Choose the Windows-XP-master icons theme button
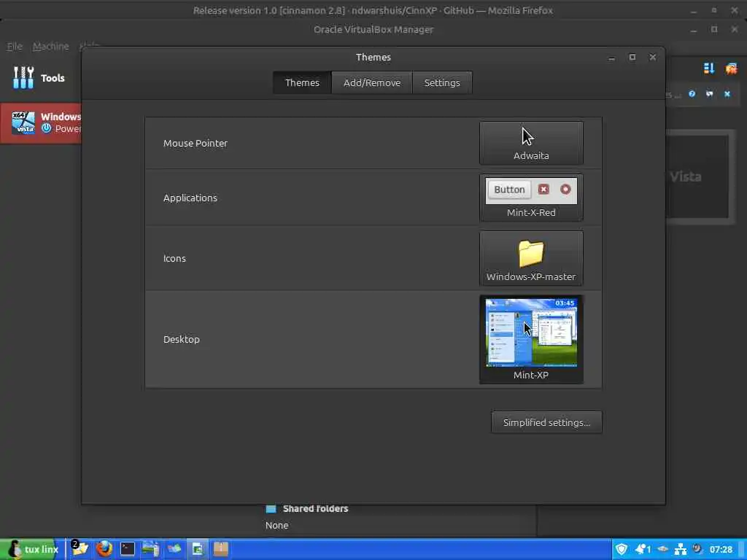747x560 pixels. (x=531, y=259)
